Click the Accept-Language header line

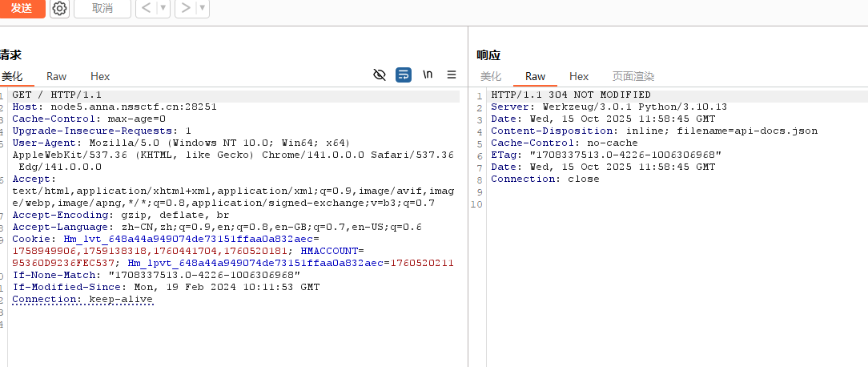click(x=216, y=228)
